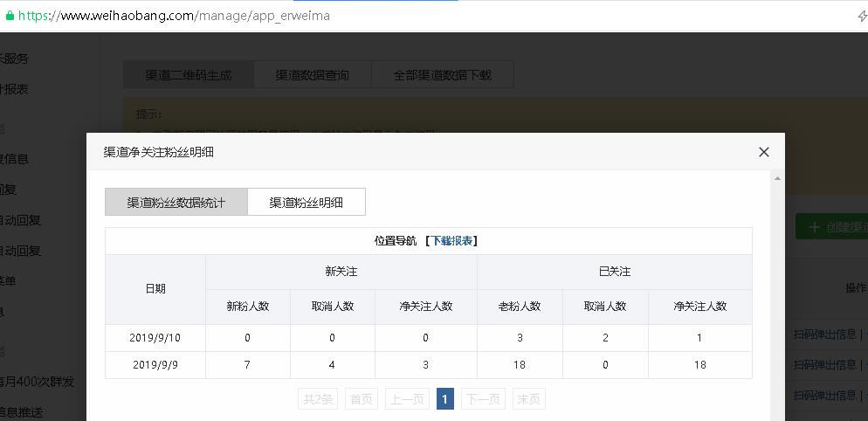
Task: Click the modal scrollbar up arrow
Action: (x=777, y=177)
